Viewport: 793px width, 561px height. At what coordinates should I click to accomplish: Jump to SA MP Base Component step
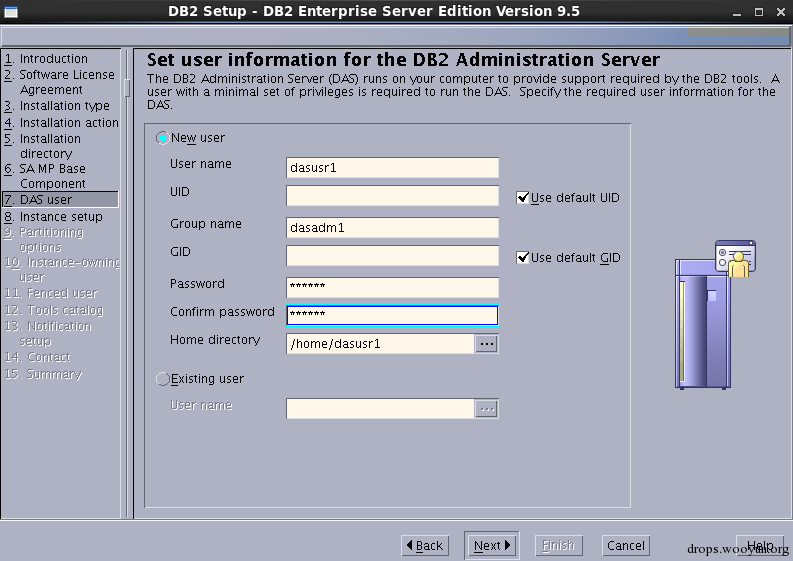[45, 176]
